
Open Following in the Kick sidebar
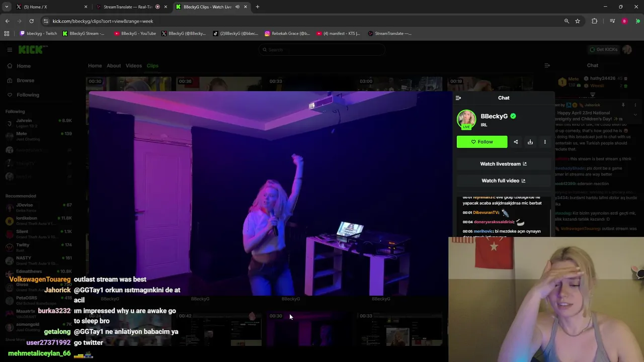click(x=28, y=95)
